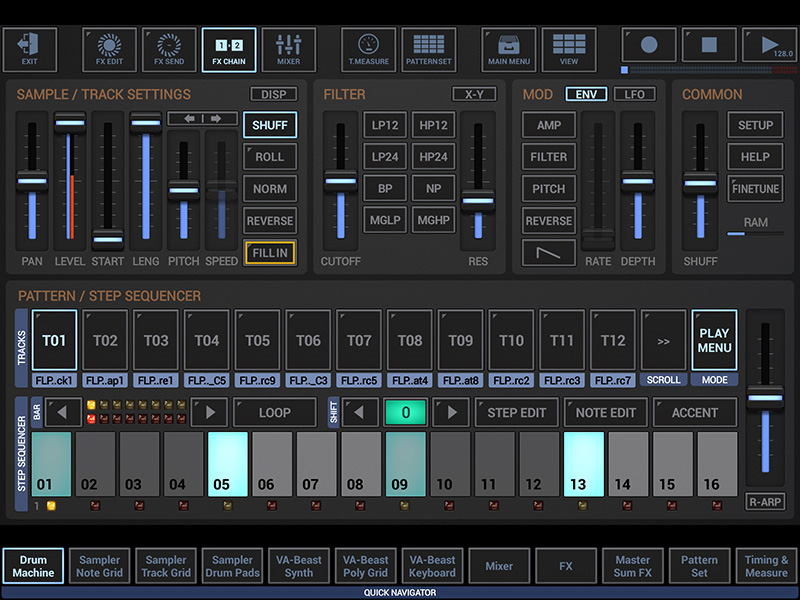Click the EXIT door icon

(29, 49)
